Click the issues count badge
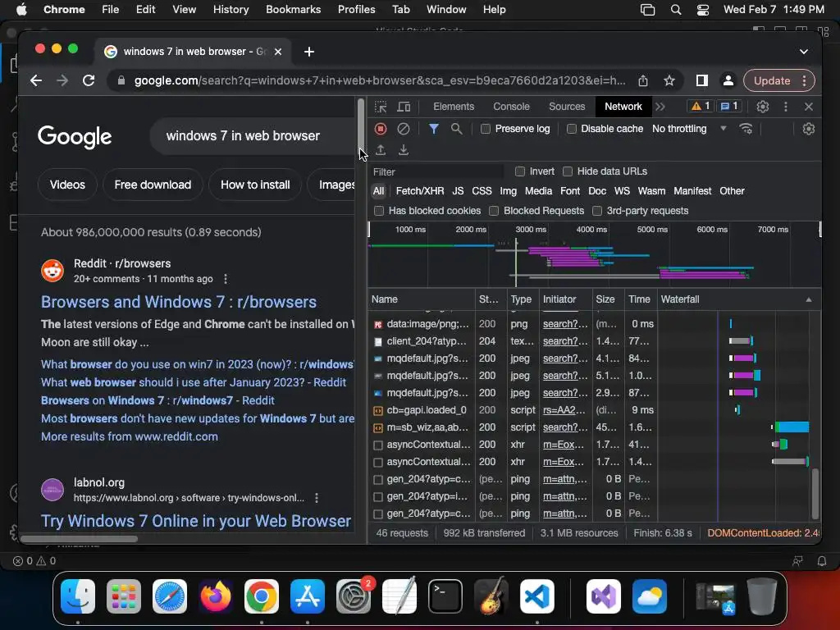Viewport: 840px width, 630px height. [728, 106]
